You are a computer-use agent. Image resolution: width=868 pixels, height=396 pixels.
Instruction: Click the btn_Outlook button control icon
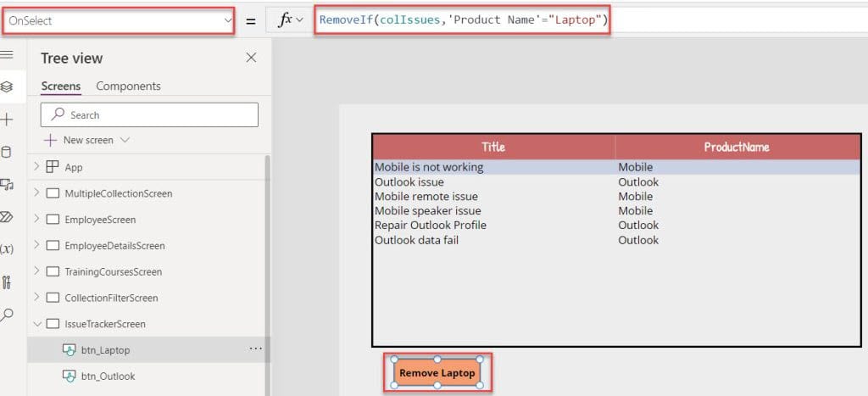pyautogui.click(x=70, y=376)
